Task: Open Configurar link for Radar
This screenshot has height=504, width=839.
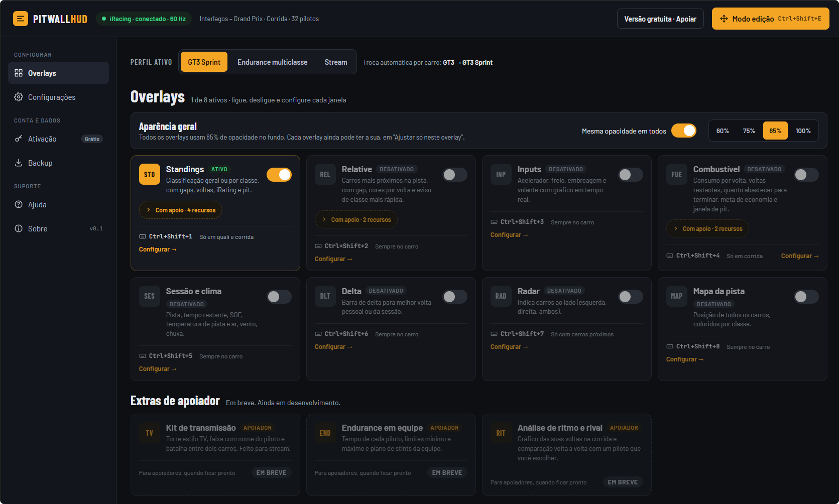Action: point(509,347)
